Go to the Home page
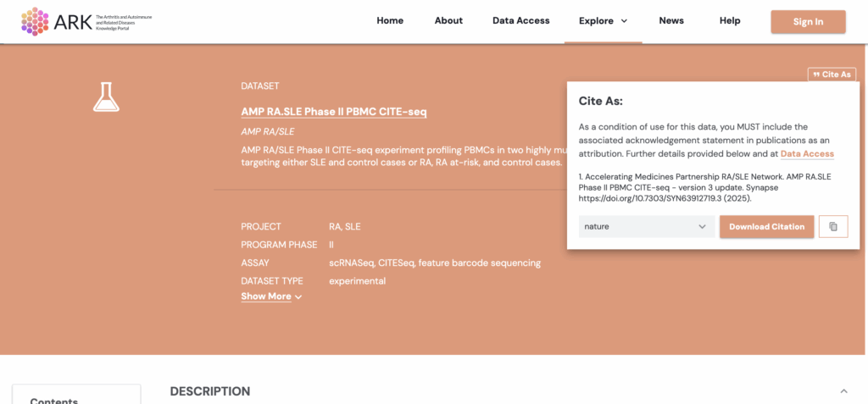 coord(390,21)
